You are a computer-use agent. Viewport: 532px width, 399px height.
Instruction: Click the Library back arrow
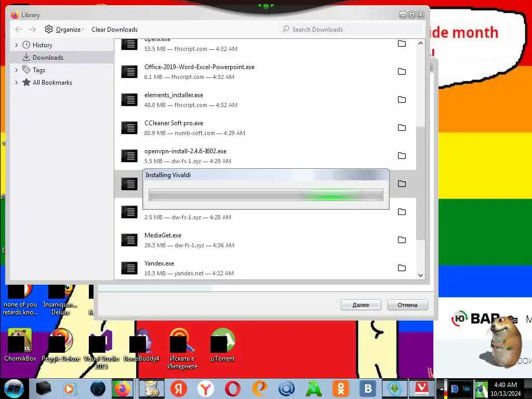(x=19, y=30)
